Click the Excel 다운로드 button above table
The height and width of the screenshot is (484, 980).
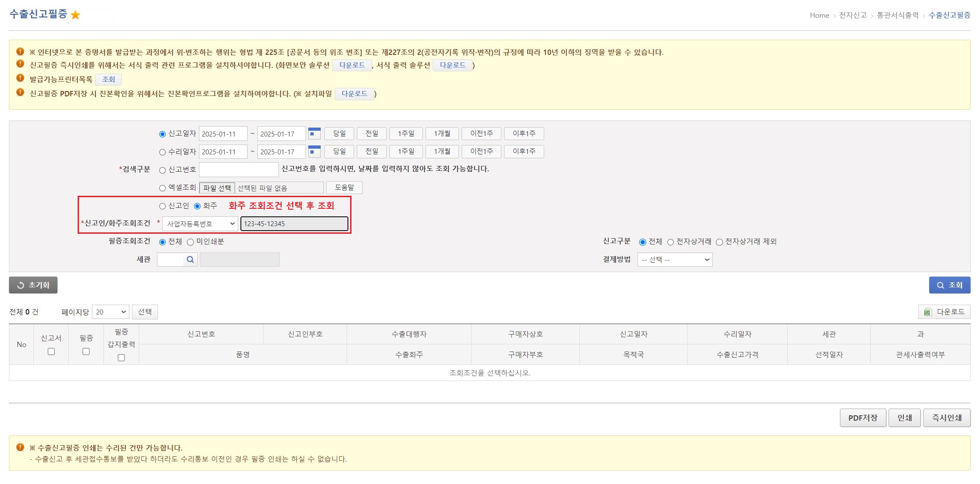(x=944, y=312)
